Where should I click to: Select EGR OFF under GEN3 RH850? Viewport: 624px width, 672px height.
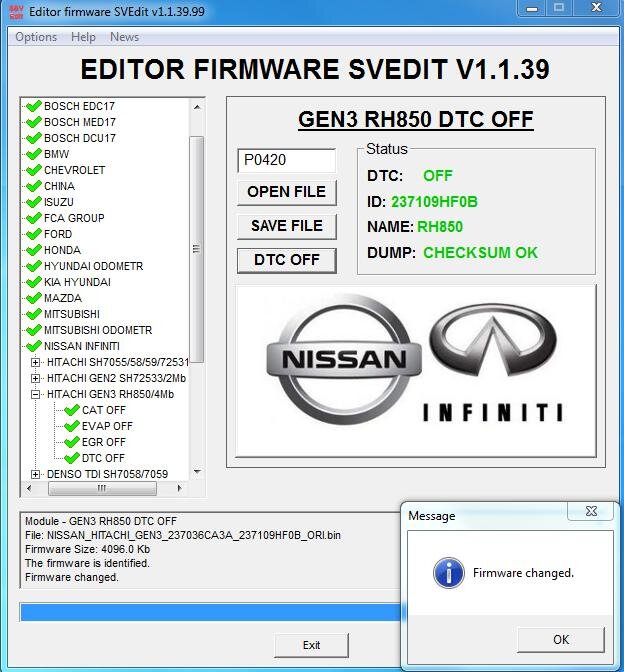coord(104,442)
